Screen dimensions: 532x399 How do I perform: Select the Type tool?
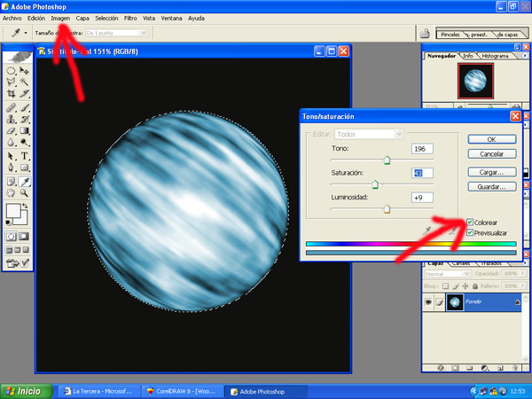pyautogui.click(x=24, y=156)
